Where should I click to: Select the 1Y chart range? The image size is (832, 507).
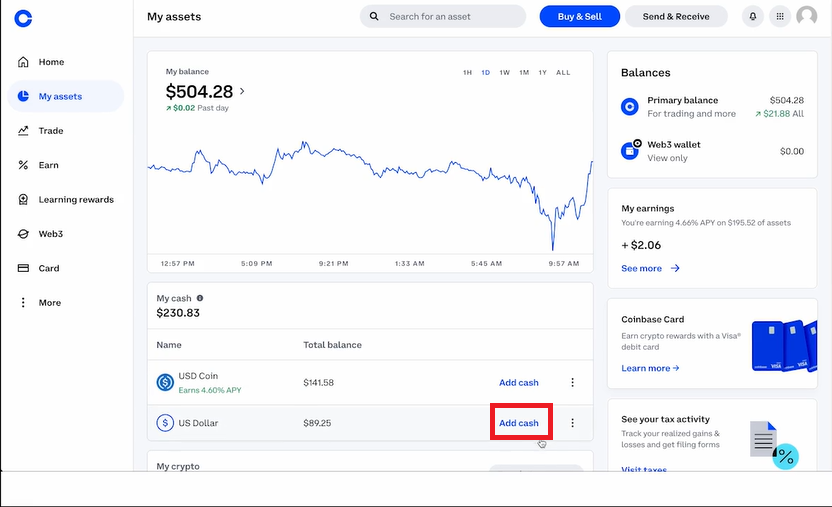point(542,73)
